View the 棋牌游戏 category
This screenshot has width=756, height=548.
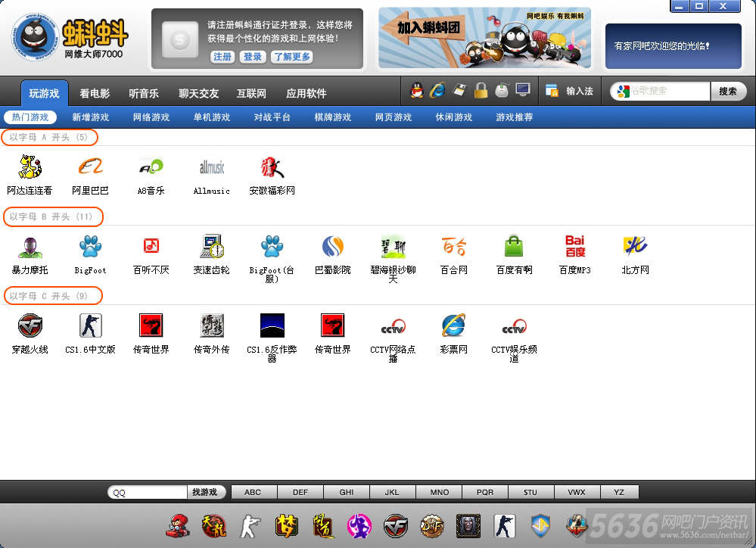coord(333,117)
